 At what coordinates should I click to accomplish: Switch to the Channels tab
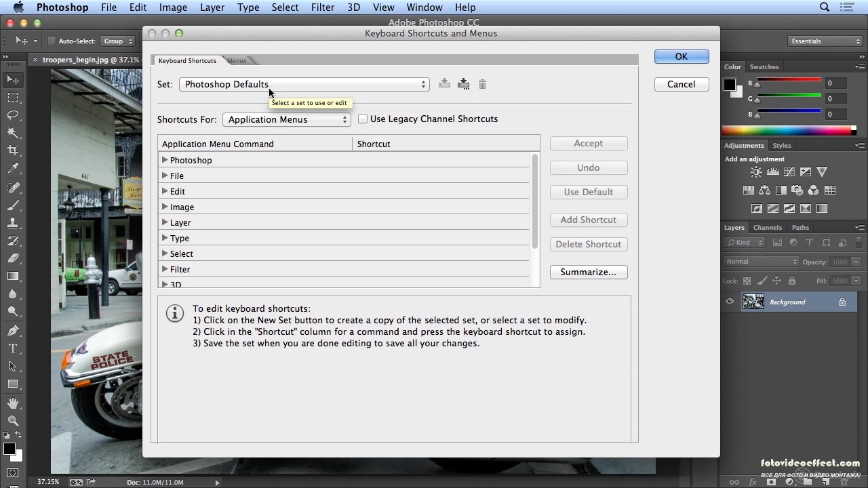tap(768, 228)
